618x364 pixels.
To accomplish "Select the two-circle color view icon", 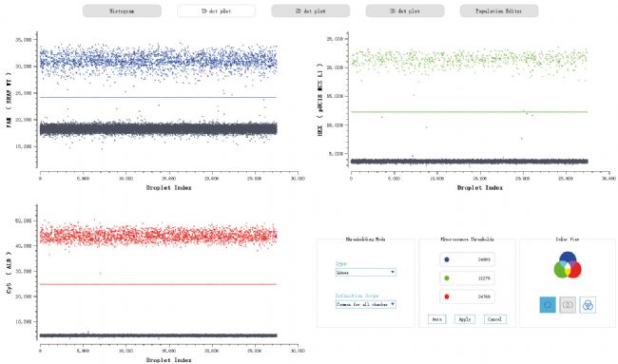I will coord(568,305).
